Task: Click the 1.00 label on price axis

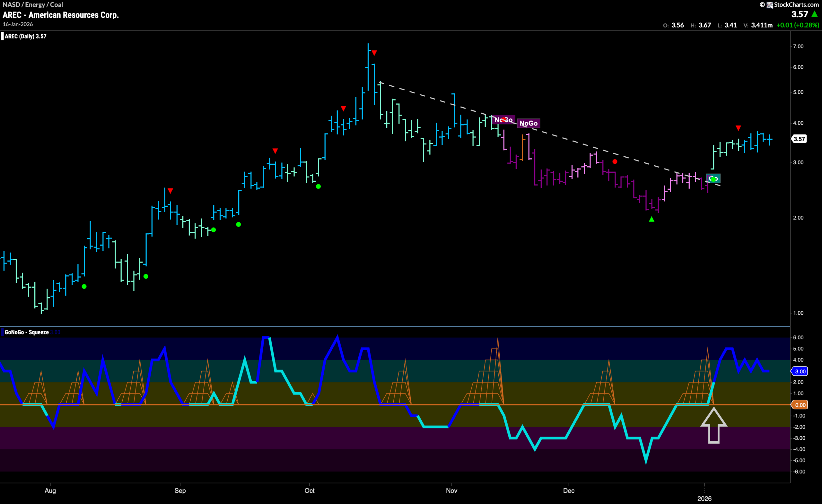Action: pos(798,313)
